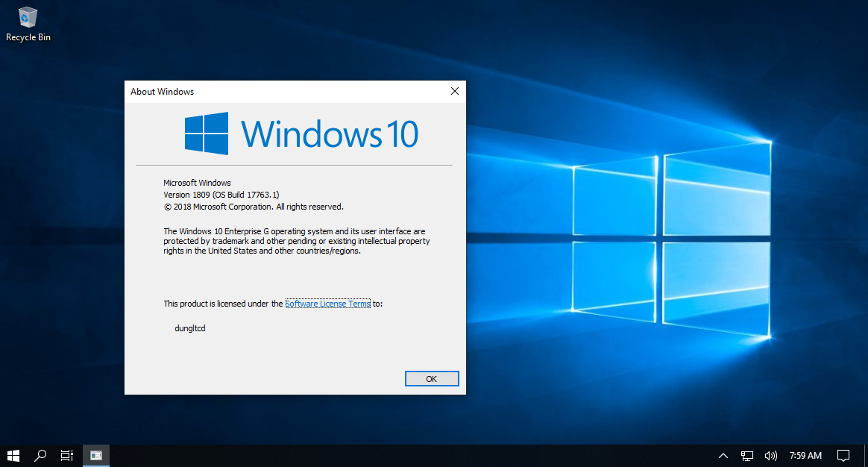The image size is (868, 467).
Task: Open the Software License Terms link
Action: coord(327,304)
